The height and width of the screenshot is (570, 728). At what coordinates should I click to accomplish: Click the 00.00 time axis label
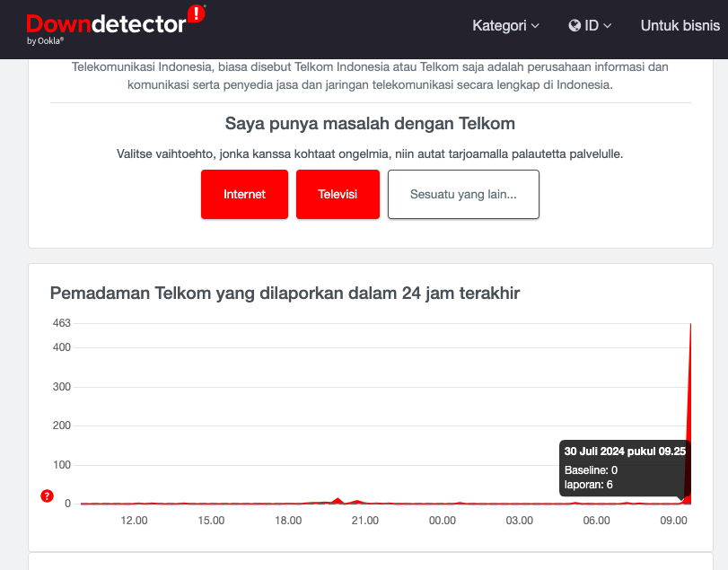443,521
